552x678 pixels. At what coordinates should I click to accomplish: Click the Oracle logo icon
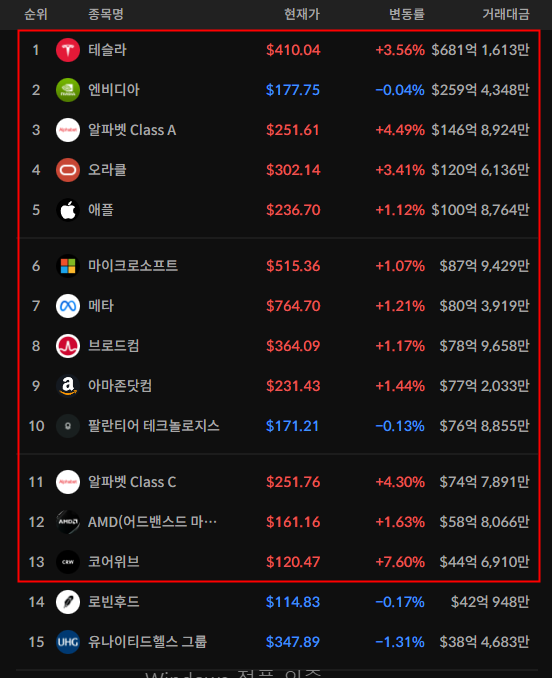click(x=68, y=170)
